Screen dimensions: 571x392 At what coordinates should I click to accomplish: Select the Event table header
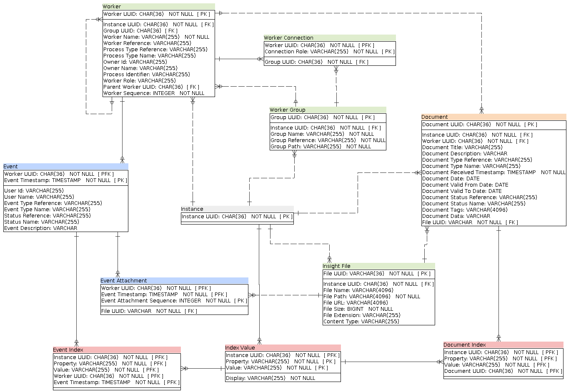point(10,166)
